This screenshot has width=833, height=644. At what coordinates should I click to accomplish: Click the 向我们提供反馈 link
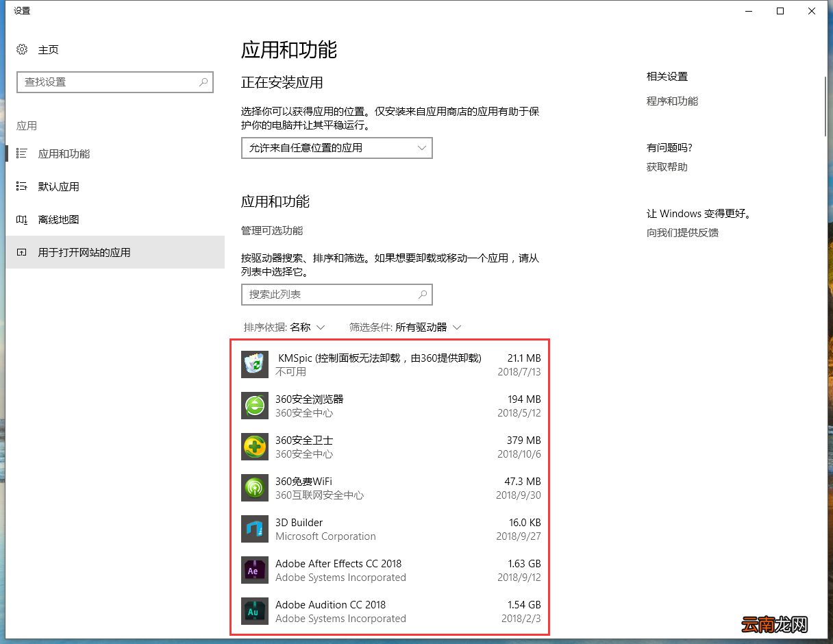[x=682, y=233]
